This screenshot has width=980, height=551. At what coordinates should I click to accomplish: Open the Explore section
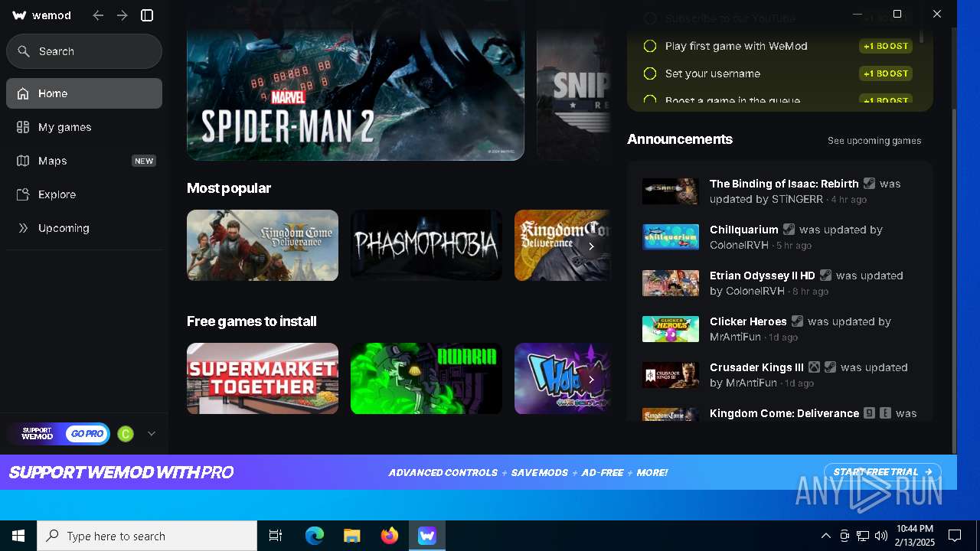click(84, 194)
